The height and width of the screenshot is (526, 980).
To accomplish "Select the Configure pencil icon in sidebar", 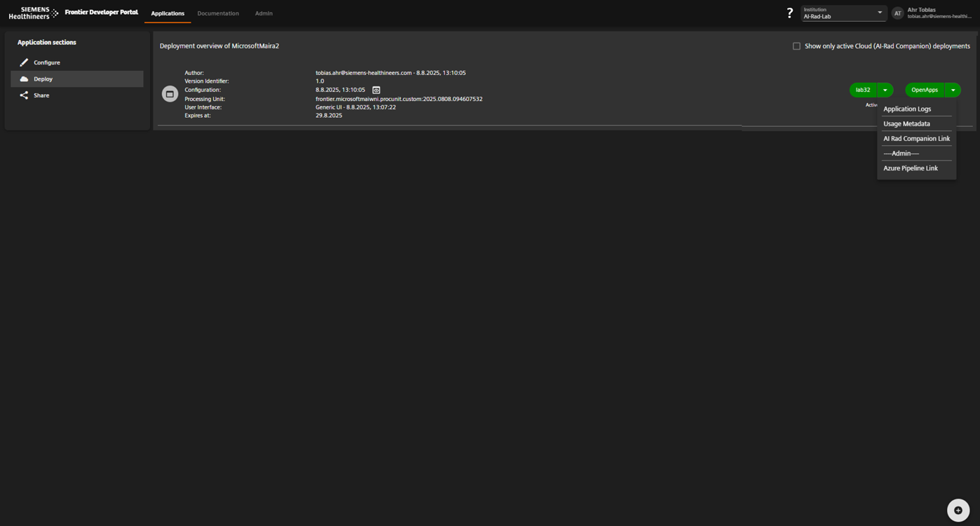I will pyautogui.click(x=23, y=62).
